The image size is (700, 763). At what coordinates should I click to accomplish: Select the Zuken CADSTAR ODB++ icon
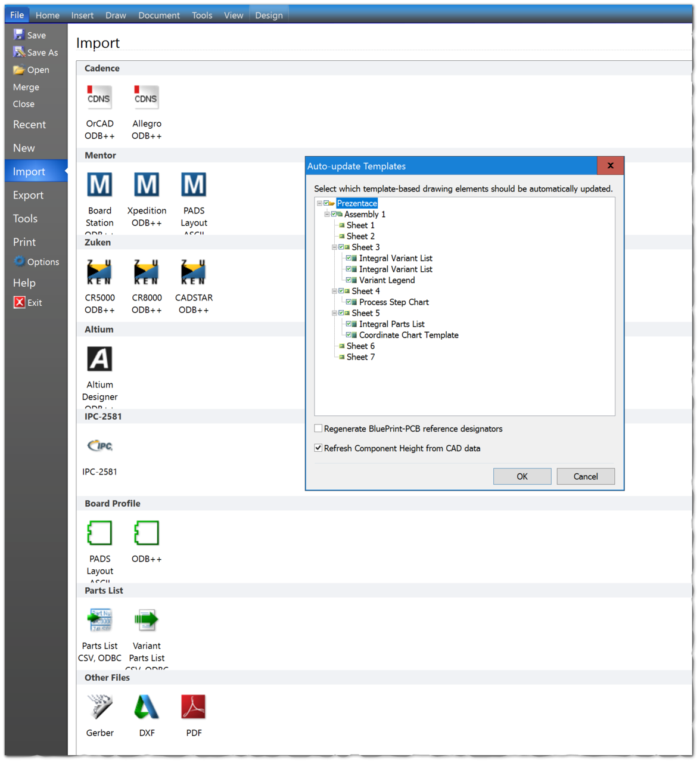[194, 272]
